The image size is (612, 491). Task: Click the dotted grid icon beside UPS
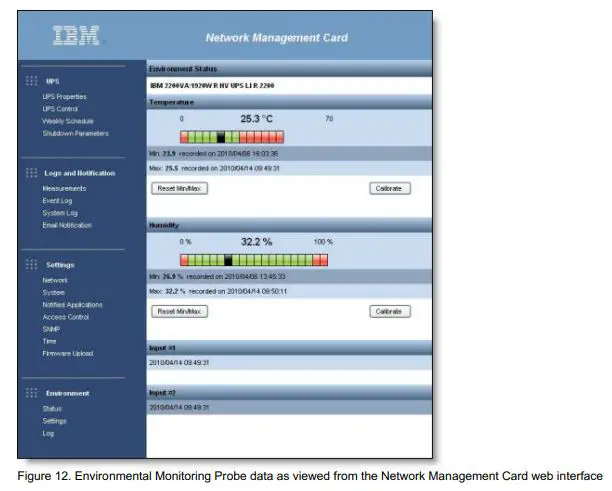tap(32, 81)
